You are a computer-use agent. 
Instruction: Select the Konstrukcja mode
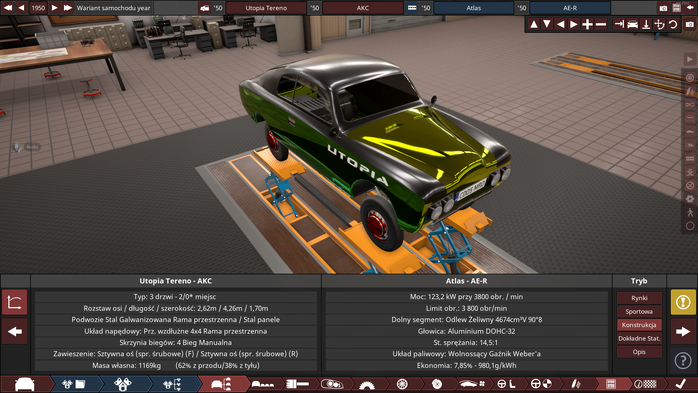[x=639, y=325]
